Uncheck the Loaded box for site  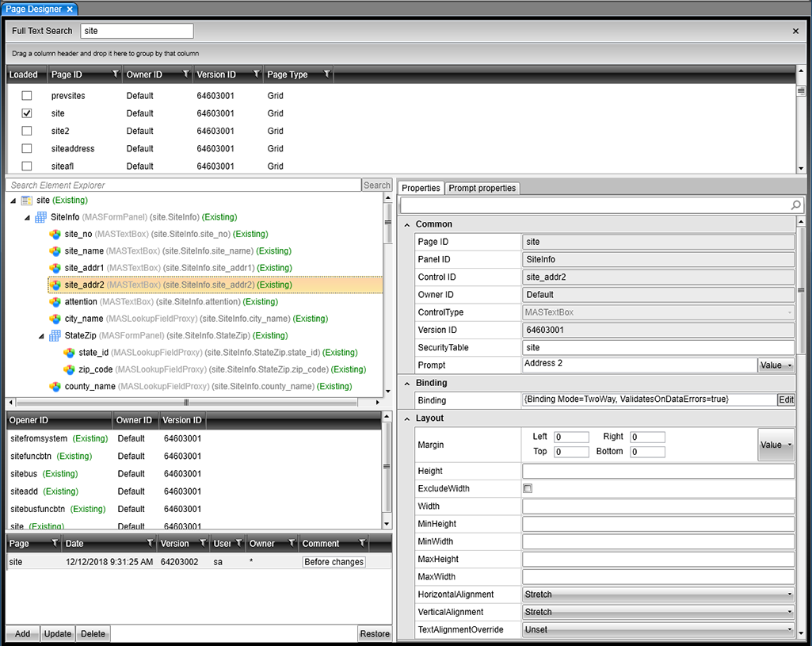coord(27,113)
